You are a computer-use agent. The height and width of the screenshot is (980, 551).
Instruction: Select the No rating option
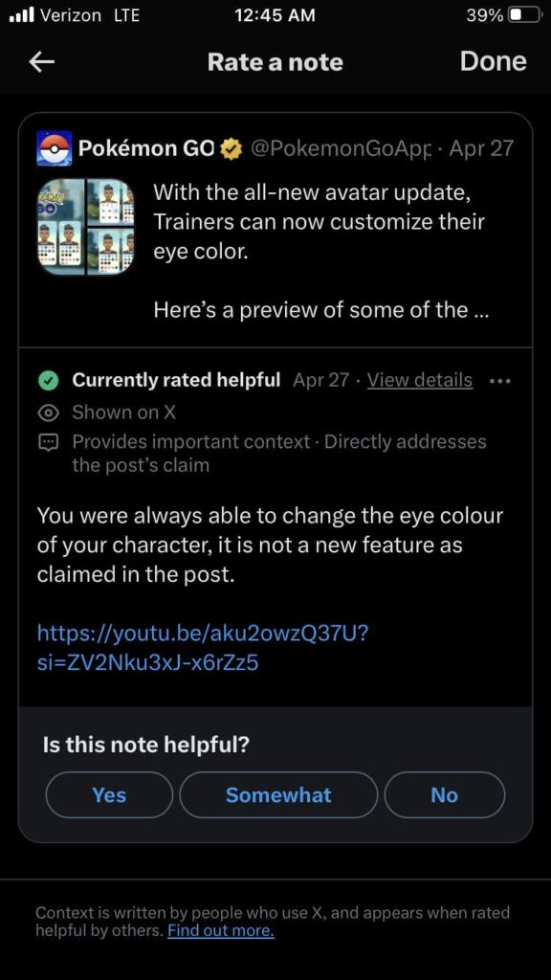(444, 794)
